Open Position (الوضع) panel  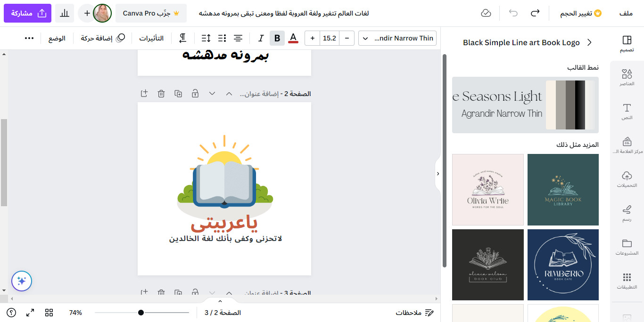(x=57, y=38)
